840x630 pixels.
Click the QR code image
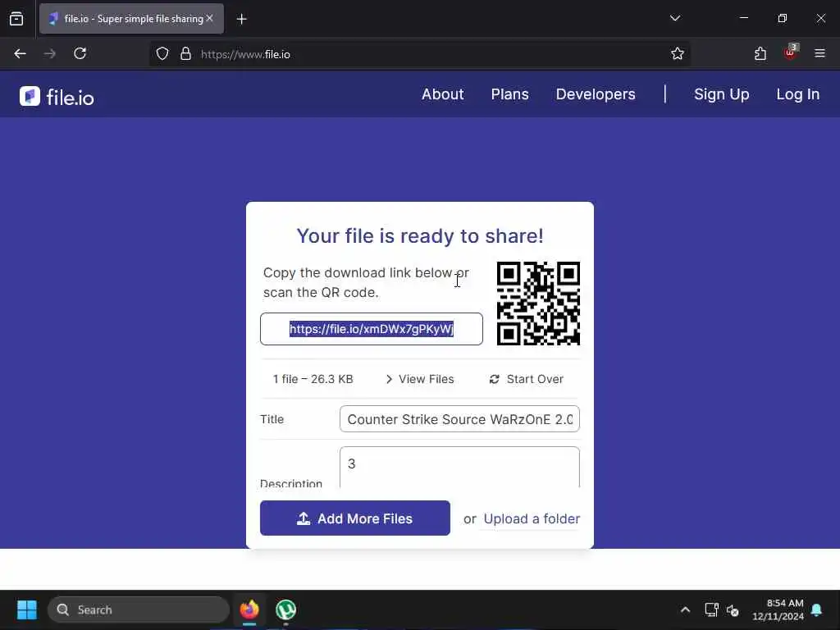[538, 304]
